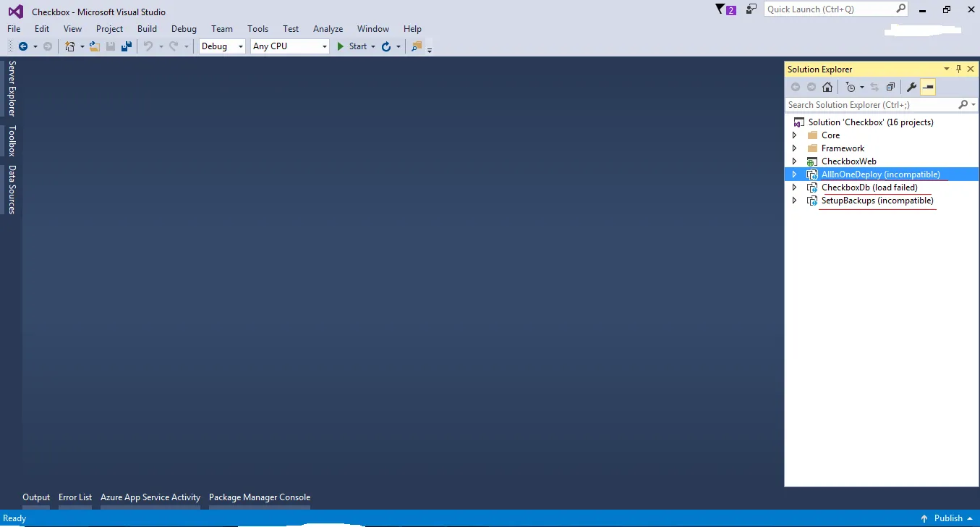Click the New Project toolbar icon
The height and width of the screenshot is (527, 980).
[x=70, y=46]
